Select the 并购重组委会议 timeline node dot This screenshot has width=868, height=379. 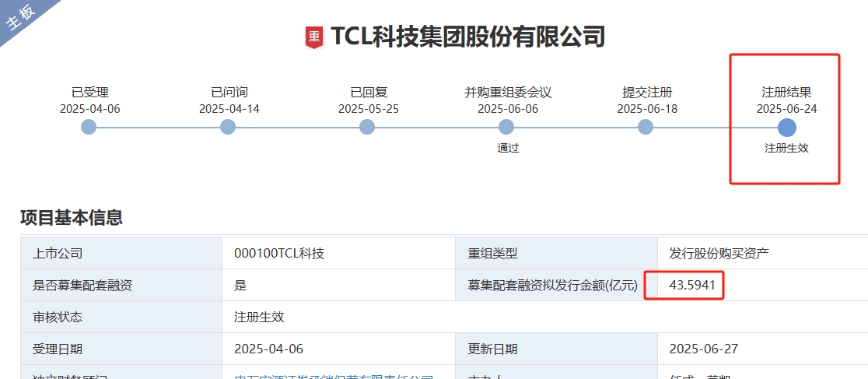click(506, 127)
